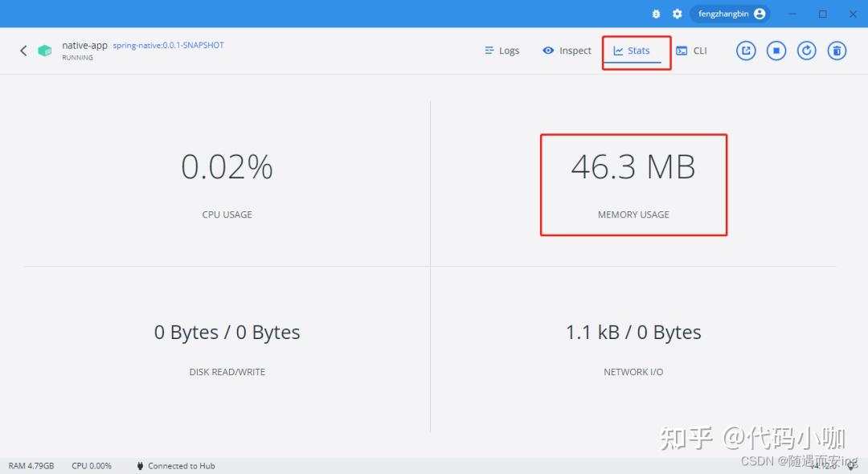The height and width of the screenshot is (474, 868).
Task: Check RAM 4.79GB usage in the status bar
Action: click(31, 465)
